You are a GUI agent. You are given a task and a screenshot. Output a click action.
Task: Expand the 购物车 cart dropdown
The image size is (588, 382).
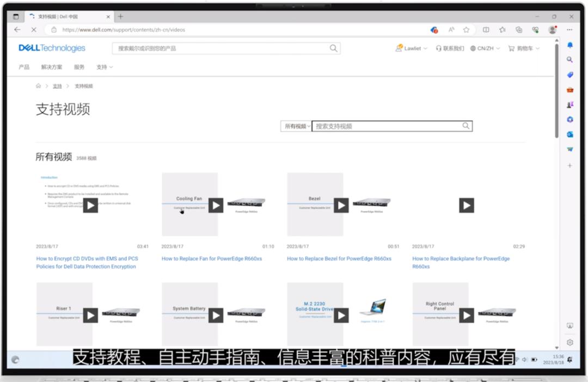(x=524, y=48)
